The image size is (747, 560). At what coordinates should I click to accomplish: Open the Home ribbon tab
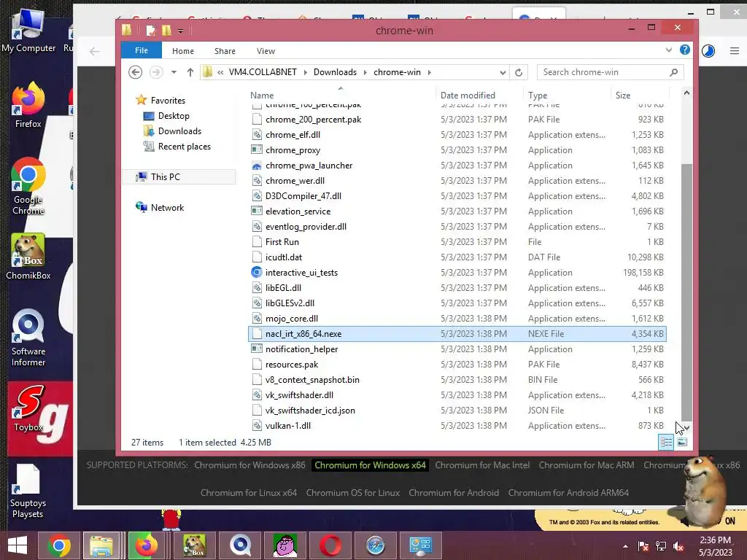click(183, 51)
